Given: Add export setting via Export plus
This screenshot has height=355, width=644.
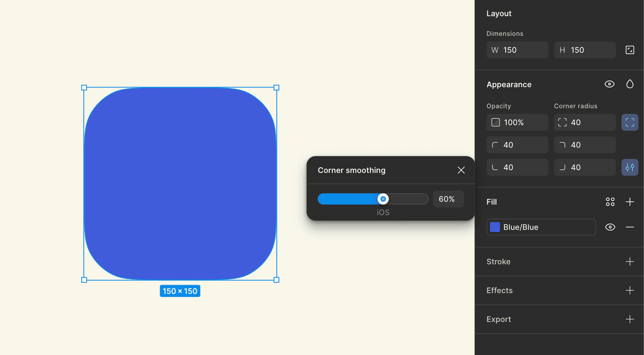Looking at the screenshot, I should click(630, 319).
